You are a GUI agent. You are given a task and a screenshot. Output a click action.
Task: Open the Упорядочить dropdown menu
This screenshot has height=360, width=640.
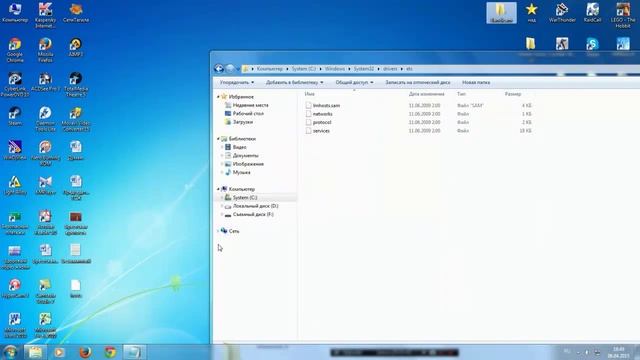[x=237, y=82]
